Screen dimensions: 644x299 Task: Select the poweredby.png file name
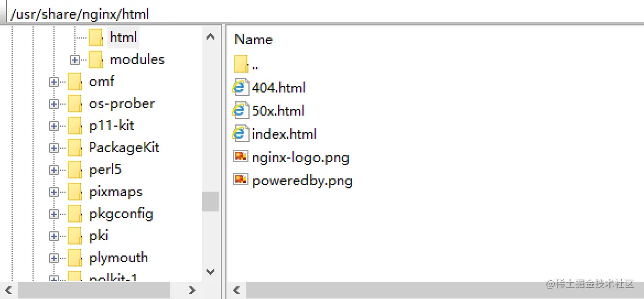click(302, 181)
